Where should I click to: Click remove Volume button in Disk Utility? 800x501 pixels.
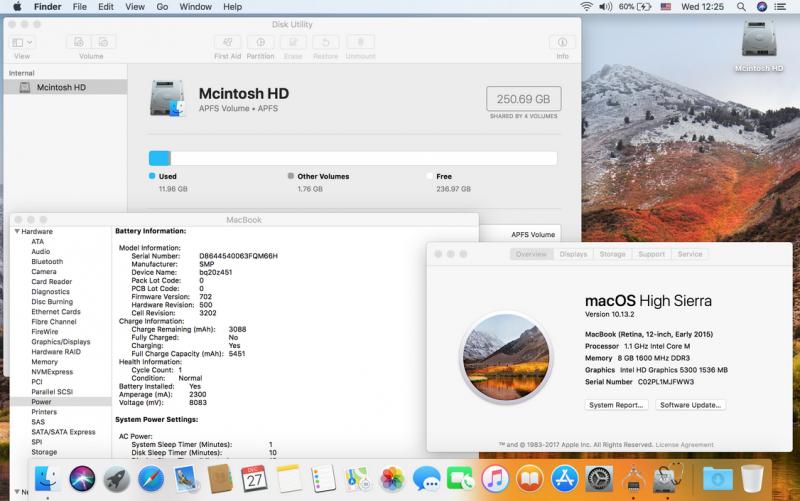pos(104,42)
